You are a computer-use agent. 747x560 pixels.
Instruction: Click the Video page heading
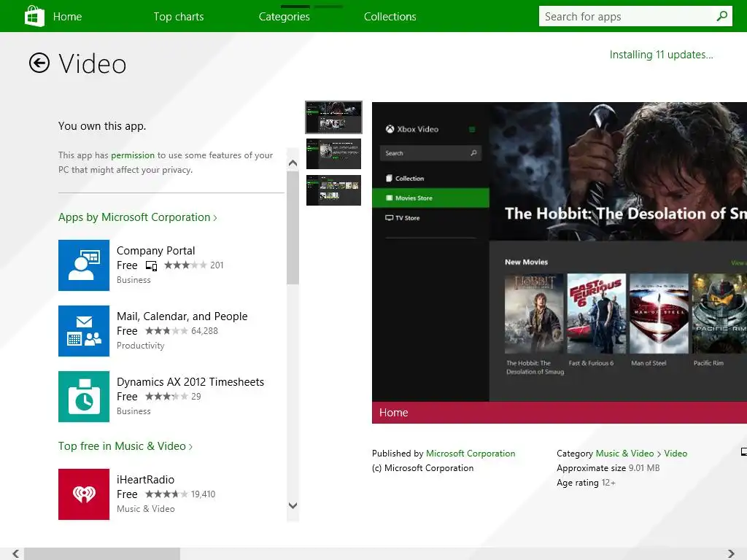pos(93,64)
